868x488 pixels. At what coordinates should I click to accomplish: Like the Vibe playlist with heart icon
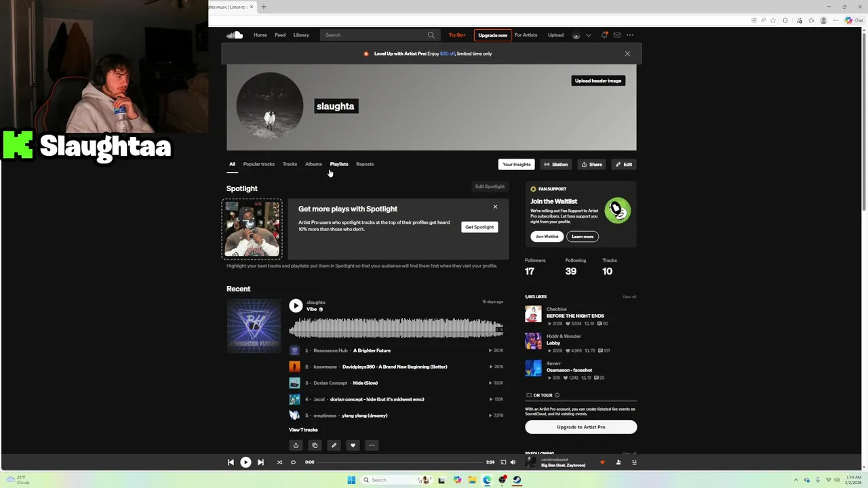point(353,445)
